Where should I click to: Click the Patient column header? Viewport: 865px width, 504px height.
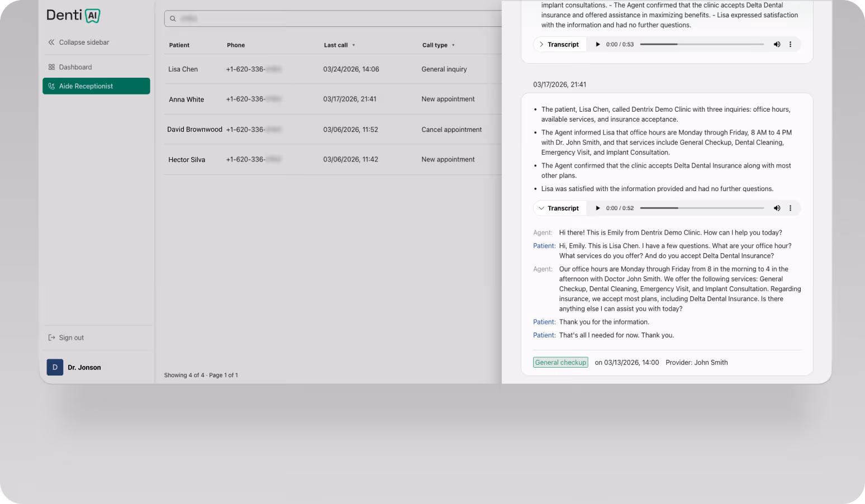click(x=179, y=45)
